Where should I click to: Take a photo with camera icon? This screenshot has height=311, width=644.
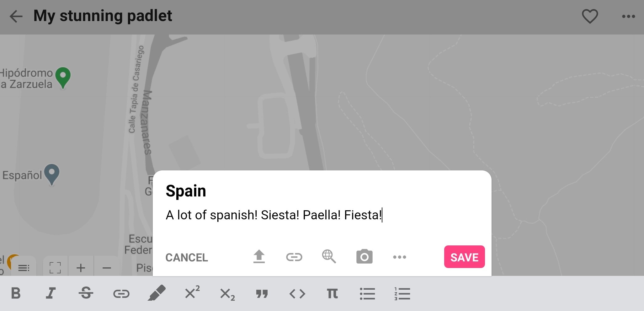pyautogui.click(x=364, y=257)
